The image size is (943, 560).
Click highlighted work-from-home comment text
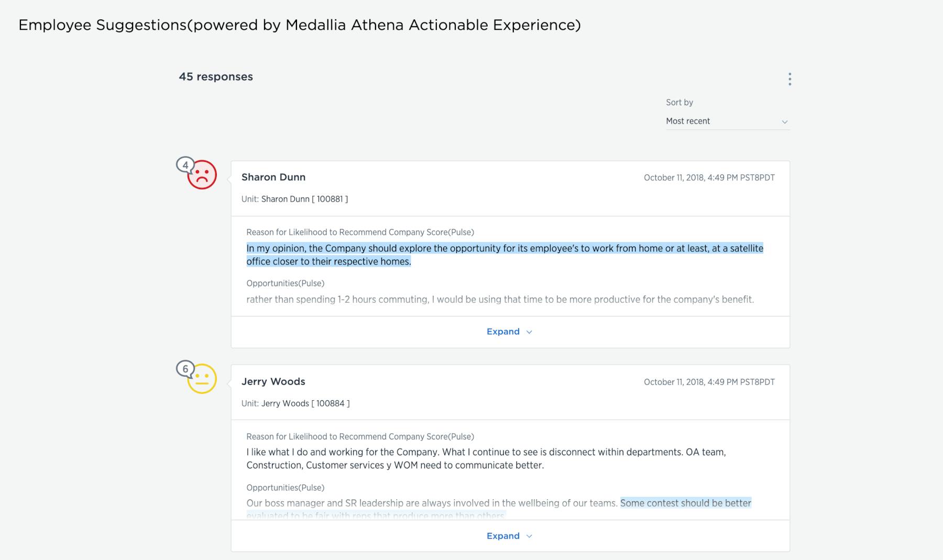point(505,255)
